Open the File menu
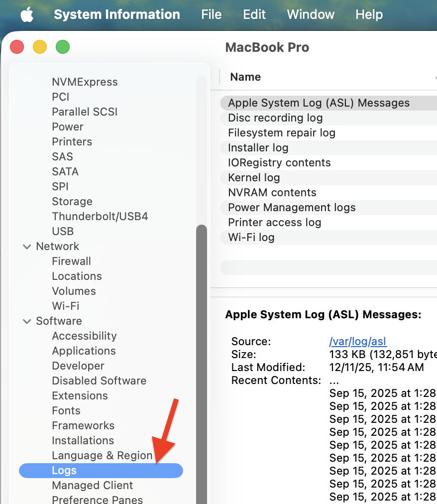This screenshot has width=437, height=504. [212, 14]
